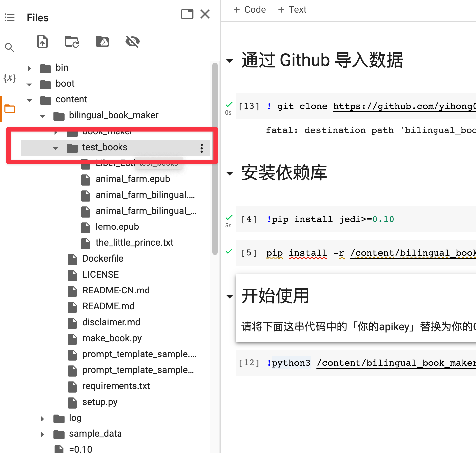Upload a file to session storage

pos(42,41)
